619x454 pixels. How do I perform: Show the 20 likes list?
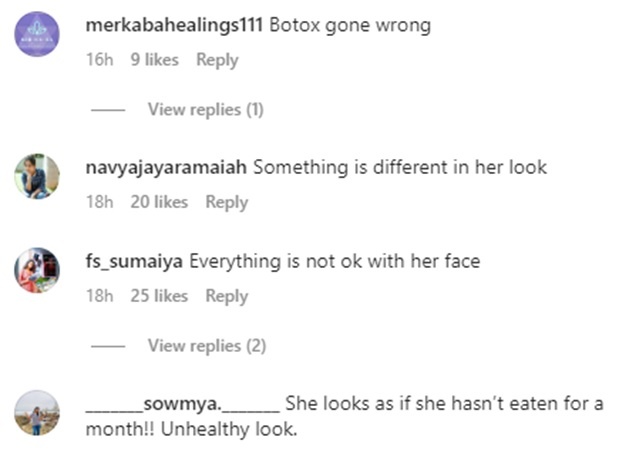(x=159, y=202)
